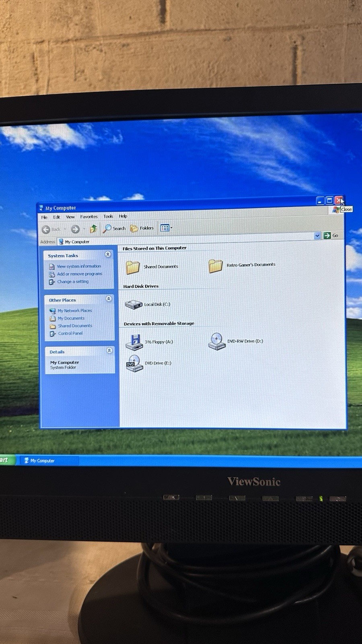
Task: Click the My Computer icon in Address bar
Action: pos(61,242)
